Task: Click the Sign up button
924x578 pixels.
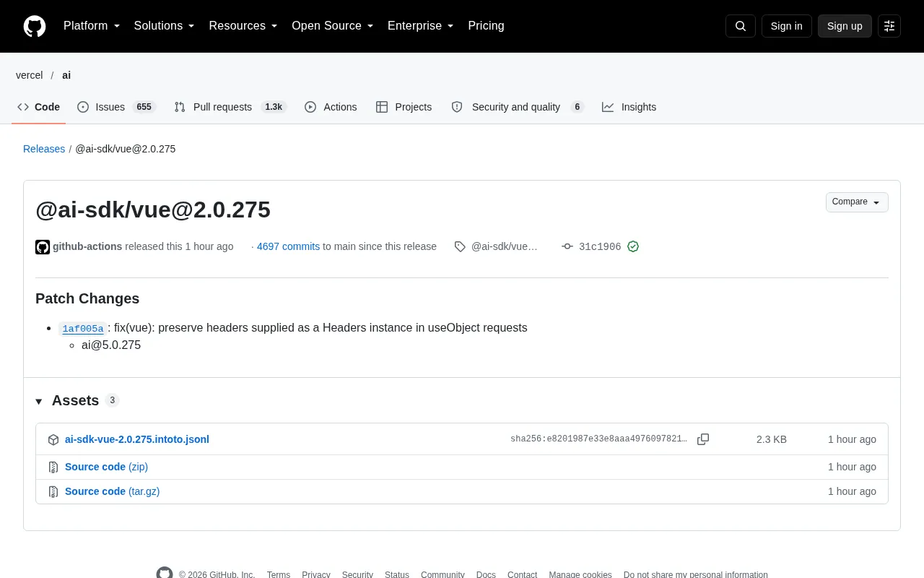Action: (845, 26)
